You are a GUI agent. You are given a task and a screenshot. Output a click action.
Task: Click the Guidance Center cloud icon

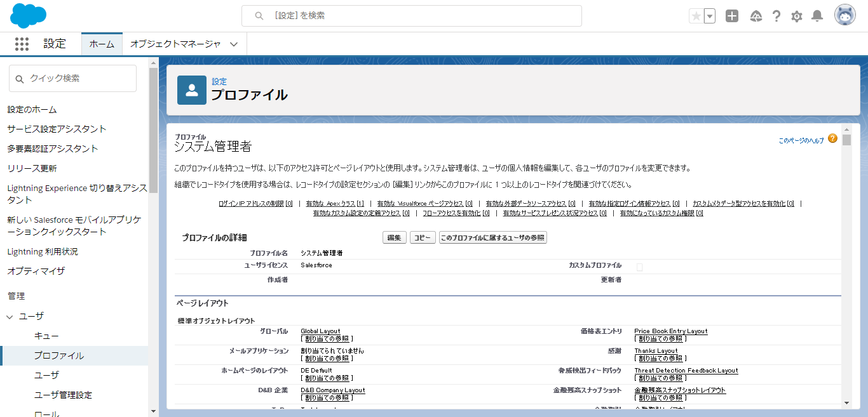click(x=755, y=16)
